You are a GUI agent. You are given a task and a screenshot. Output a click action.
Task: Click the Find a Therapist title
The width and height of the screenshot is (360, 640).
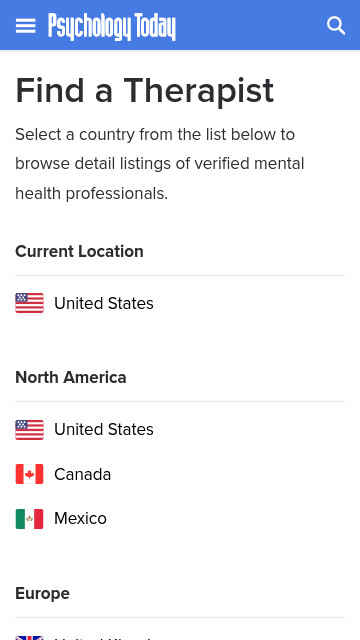tap(144, 90)
